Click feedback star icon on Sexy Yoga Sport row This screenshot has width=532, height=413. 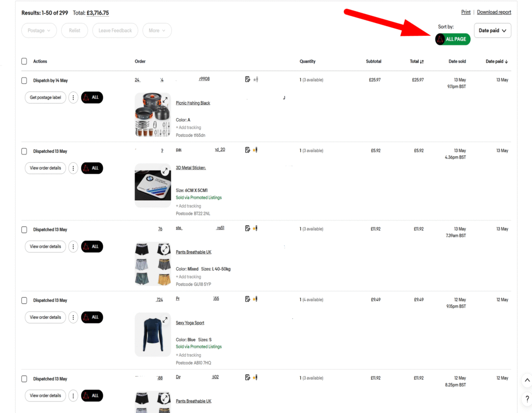pos(255,299)
